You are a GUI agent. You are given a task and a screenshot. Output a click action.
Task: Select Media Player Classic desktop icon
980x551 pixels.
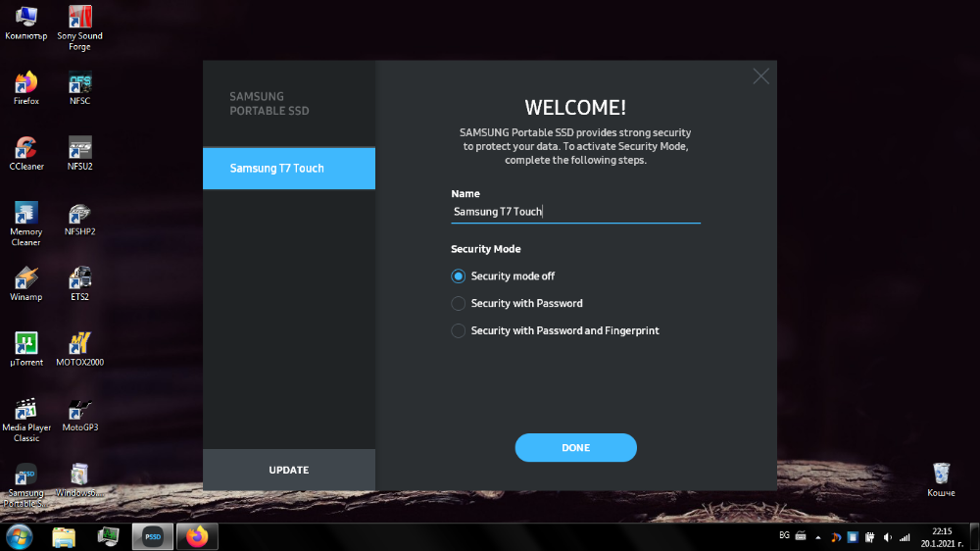(26, 420)
